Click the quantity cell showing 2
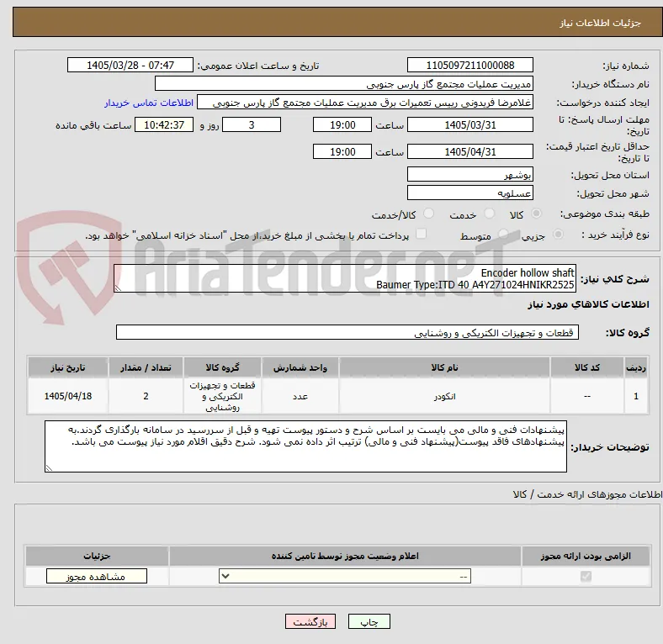 (146, 396)
